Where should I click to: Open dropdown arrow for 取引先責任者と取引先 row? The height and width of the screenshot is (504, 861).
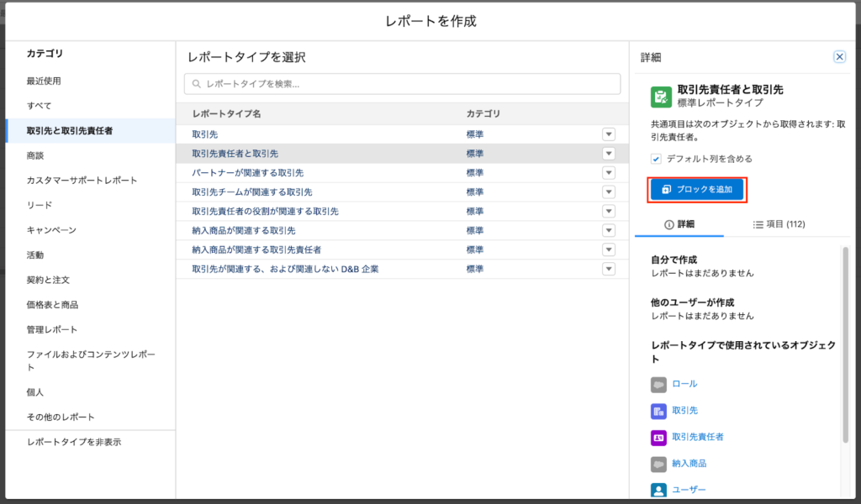tap(609, 154)
